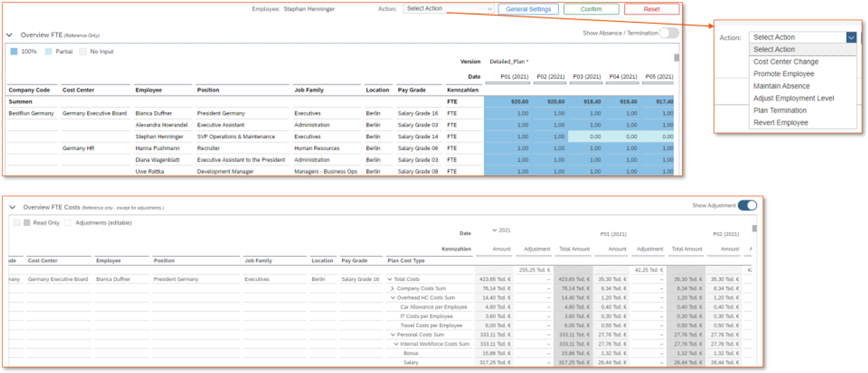Select the Summen totals row label
This screenshot has width=868, height=373.
(x=20, y=102)
